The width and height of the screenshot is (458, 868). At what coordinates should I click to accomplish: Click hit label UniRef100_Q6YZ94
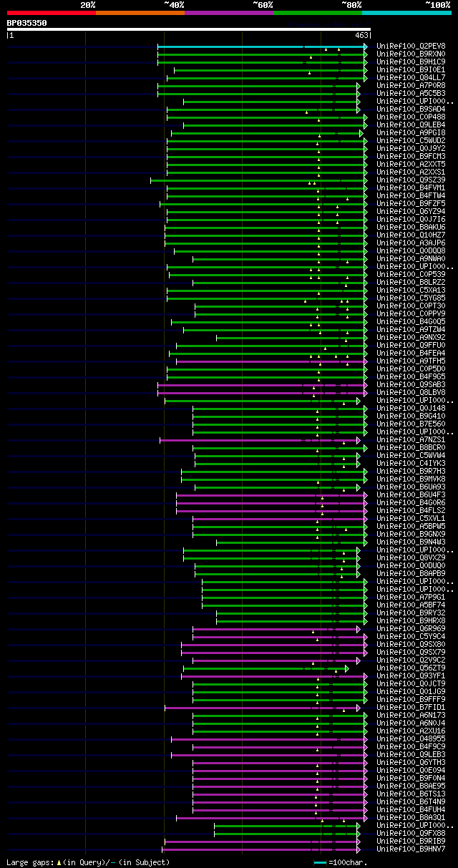click(x=411, y=212)
